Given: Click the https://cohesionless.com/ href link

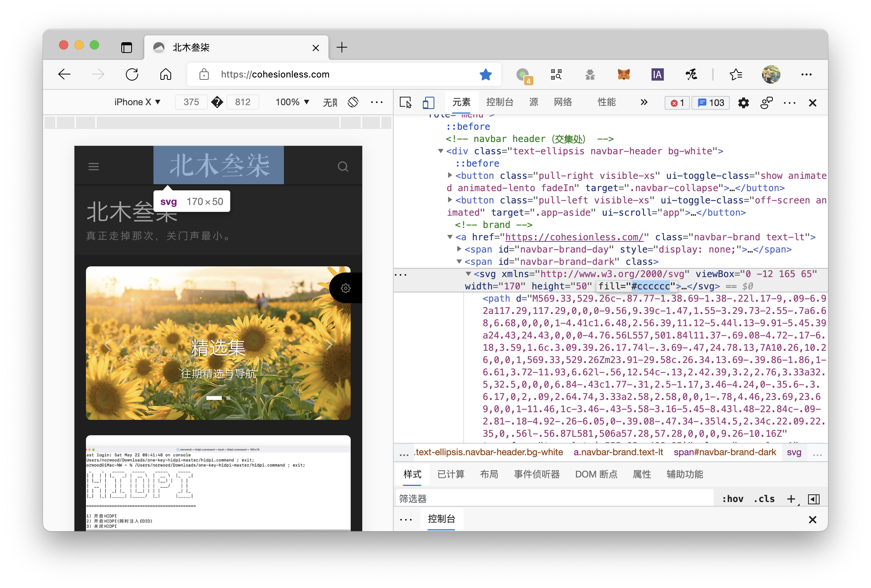Looking at the screenshot, I should tap(574, 237).
